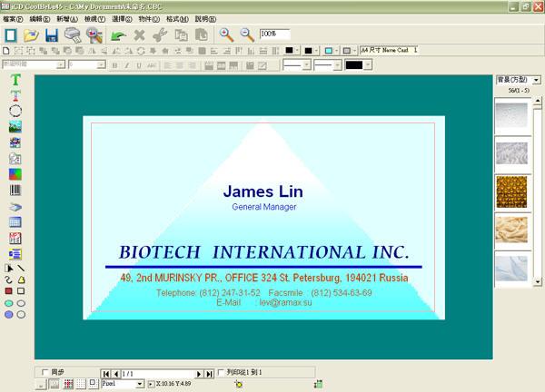Select the yellow polygon shape tool

21,279
